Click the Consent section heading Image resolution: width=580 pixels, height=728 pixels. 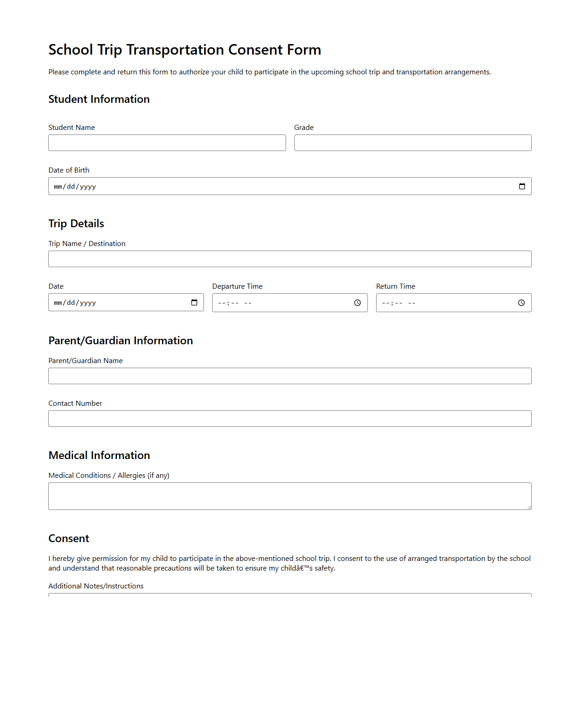pos(69,538)
